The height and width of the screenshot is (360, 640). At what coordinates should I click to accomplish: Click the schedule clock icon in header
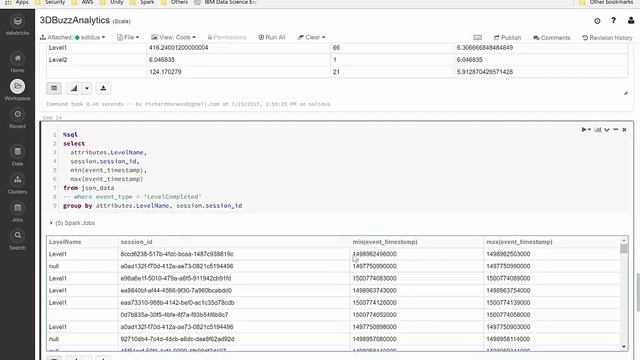597,21
